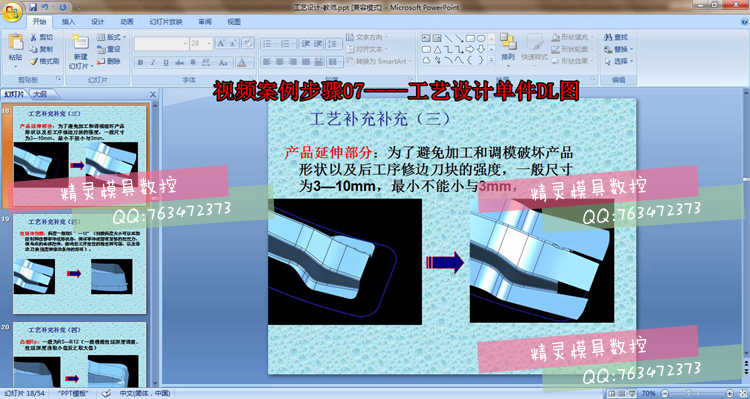Increase font size with the larger A
Viewport: 750px width, 399px height.
tap(221, 44)
